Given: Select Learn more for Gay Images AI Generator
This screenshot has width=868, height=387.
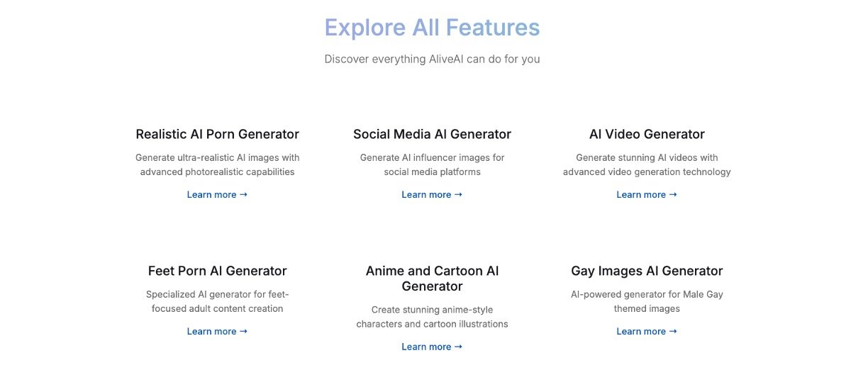Looking at the screenshot, I should [647, 332].
